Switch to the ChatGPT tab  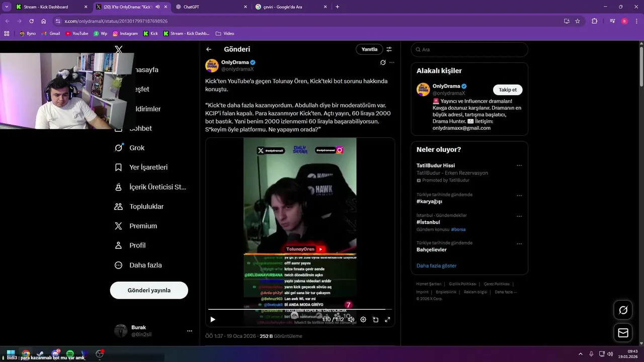211,7
